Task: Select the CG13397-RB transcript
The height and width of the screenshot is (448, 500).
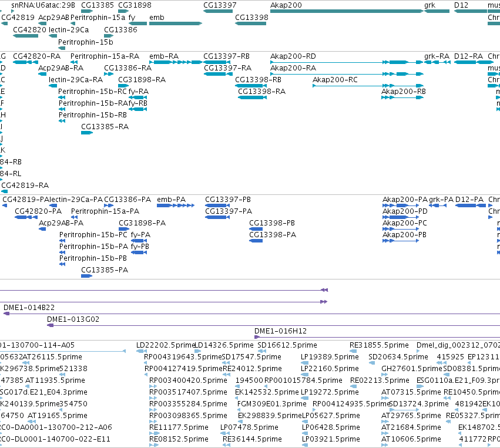Action: (x=217, y=62)
